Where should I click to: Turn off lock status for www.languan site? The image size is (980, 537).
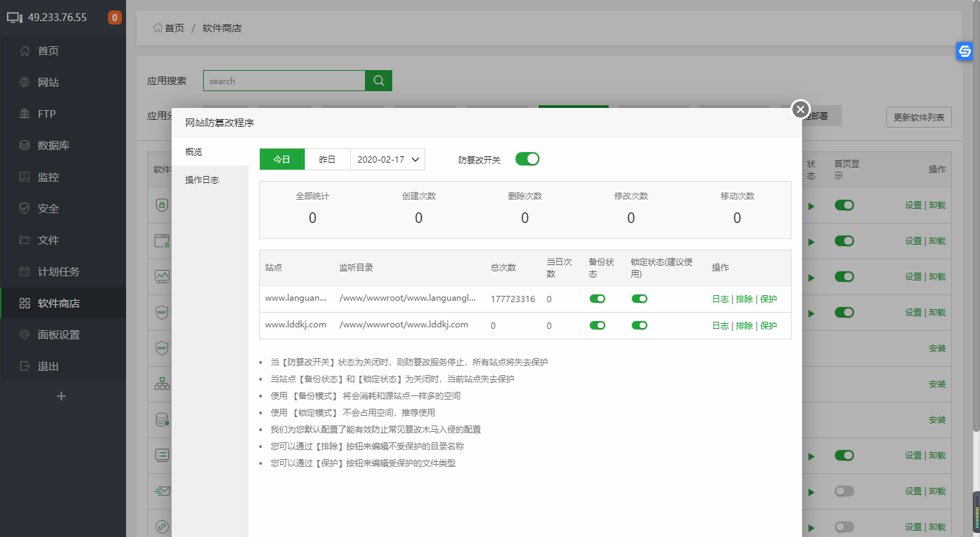[x=640, y=298]
